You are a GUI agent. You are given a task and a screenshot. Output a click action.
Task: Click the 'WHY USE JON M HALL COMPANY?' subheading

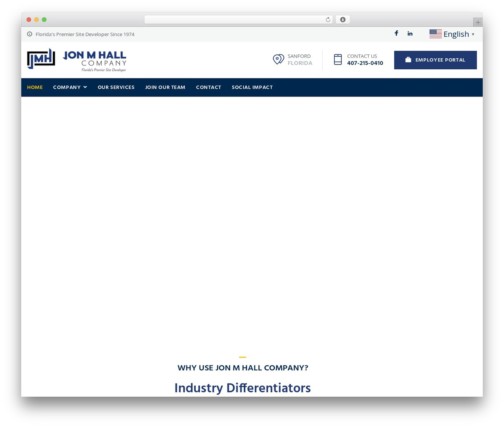(x=243, y=368)
